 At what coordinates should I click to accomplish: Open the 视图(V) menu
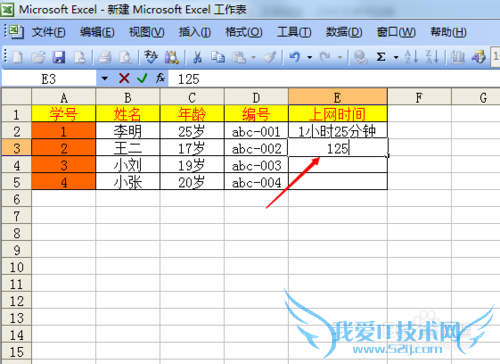pos(147,32)
